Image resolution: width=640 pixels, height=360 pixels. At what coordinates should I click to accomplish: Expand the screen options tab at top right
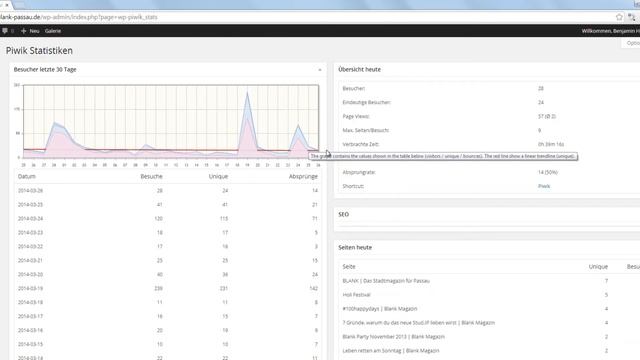(x=632, y=43)
